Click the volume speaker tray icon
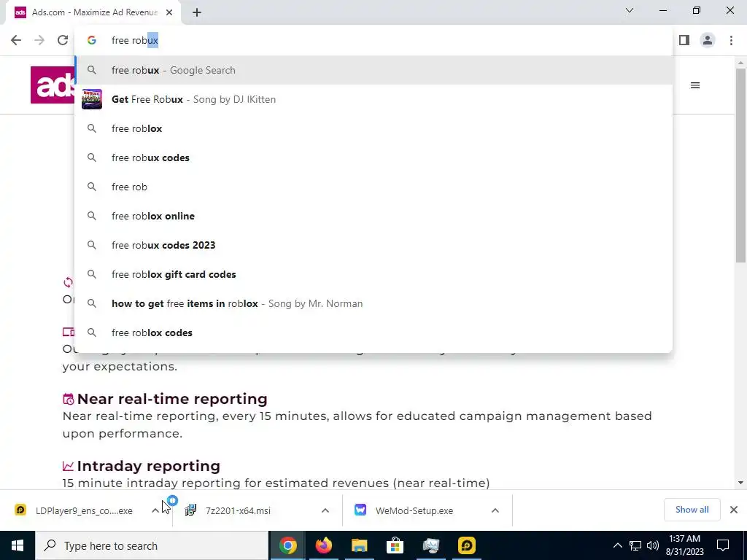Screen dimensions: 747x560 [x=653, y=545]
